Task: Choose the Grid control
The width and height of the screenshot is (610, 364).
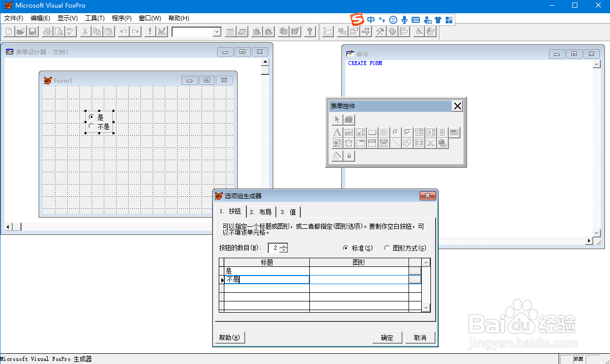Action: pos(454,132)
